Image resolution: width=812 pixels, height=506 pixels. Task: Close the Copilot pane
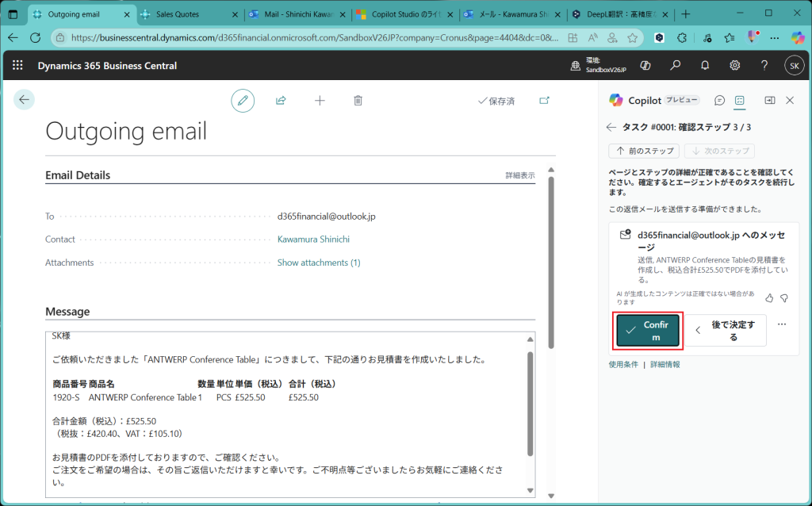pos(790,101)
